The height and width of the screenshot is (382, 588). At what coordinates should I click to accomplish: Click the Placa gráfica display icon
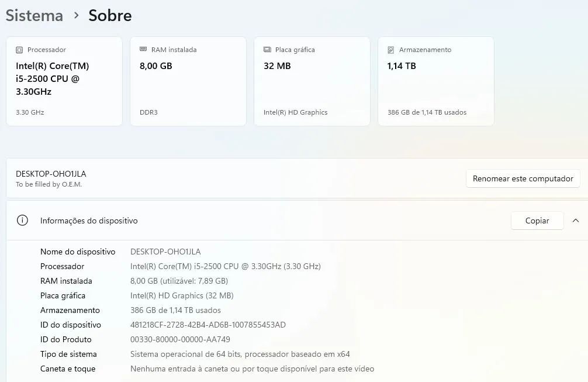click(x=267, y=50)
